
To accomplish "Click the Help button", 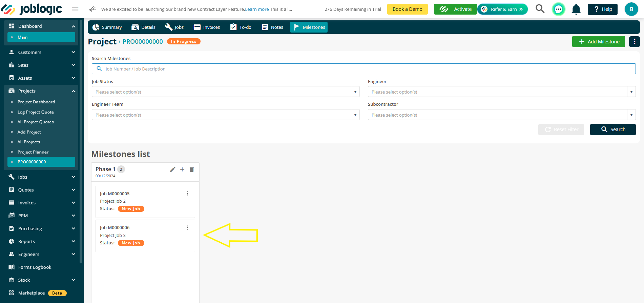I will tap(603, 9).
